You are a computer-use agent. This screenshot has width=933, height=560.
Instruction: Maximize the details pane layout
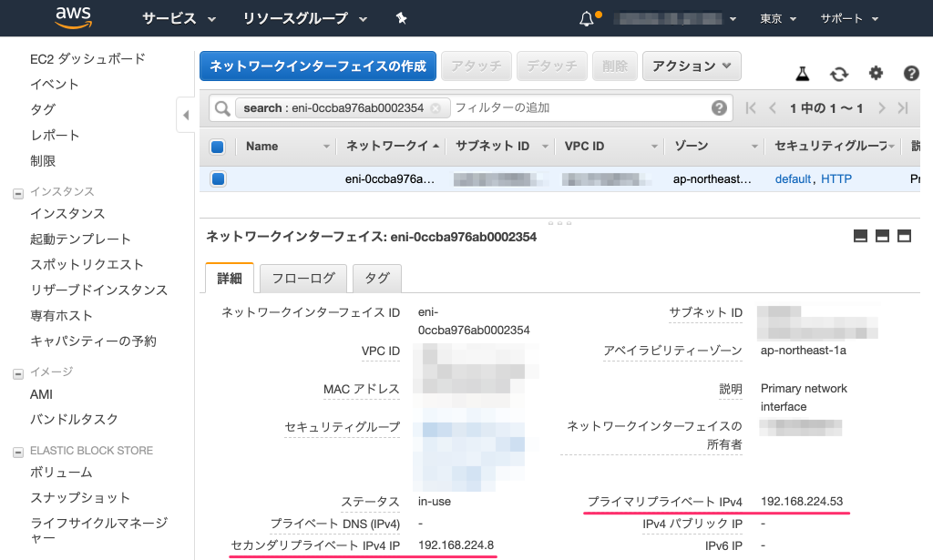tap(904, 236)
